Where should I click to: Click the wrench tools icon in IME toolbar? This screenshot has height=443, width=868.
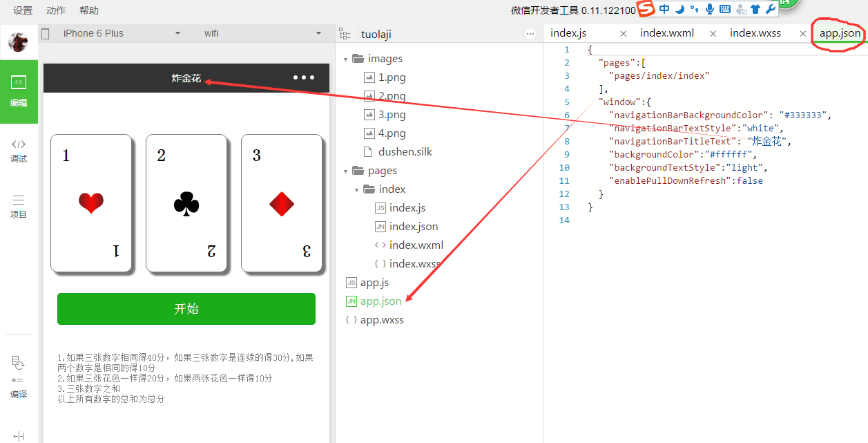click(771, 9)
